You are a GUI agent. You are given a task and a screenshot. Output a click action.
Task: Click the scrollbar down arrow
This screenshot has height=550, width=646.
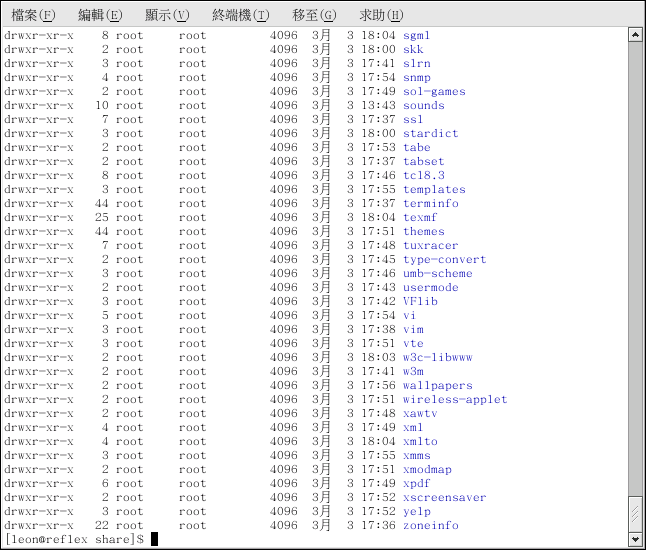[635, 539]
